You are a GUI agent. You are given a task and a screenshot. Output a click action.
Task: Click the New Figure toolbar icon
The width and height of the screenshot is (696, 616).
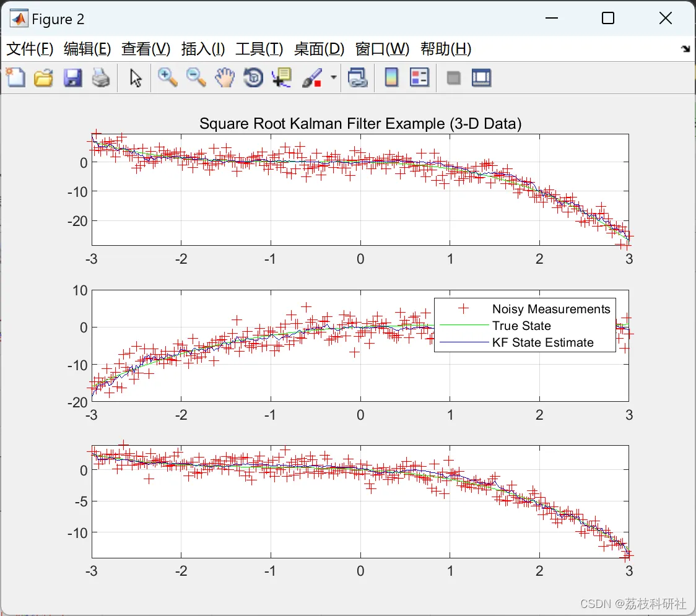point(15,78)
